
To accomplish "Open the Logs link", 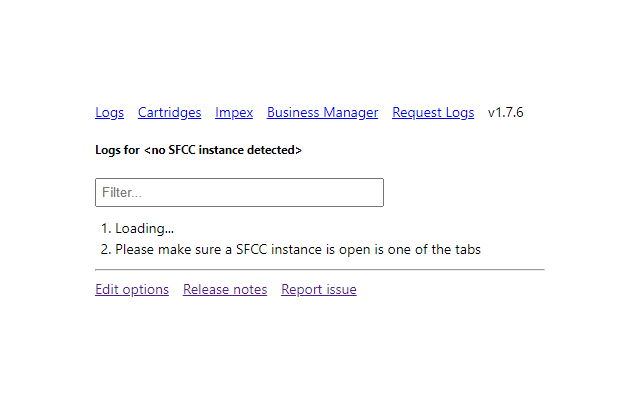I will 109,113.
